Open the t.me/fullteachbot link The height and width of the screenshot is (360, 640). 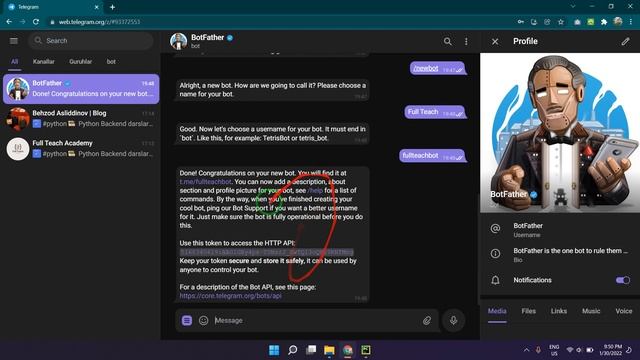tap(205, 182)
